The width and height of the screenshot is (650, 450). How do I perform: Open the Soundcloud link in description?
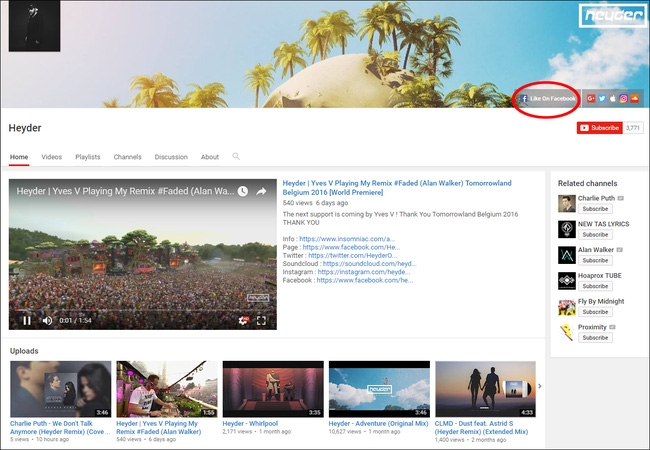pyautogui.click(x=369, y=264)
